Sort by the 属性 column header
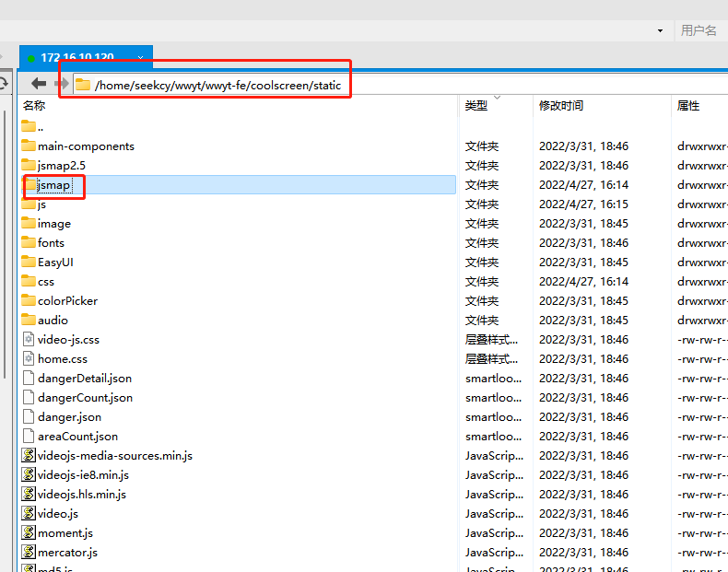The height and width of the screenshot is (572, 728). coord(688,105)
